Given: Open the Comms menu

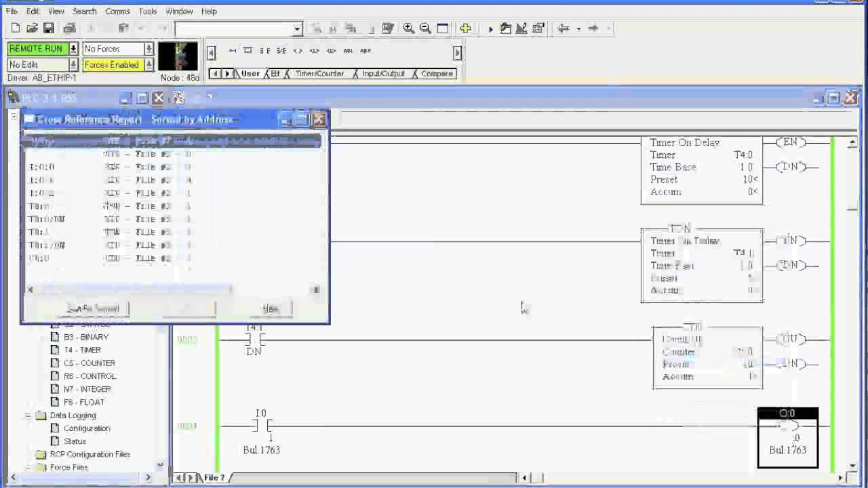Looking at the screenshot, I should (117, 11).
